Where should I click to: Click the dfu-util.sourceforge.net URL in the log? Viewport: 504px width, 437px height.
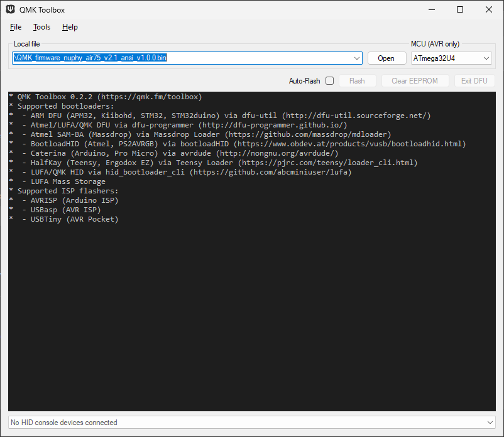tap(356, 116)
